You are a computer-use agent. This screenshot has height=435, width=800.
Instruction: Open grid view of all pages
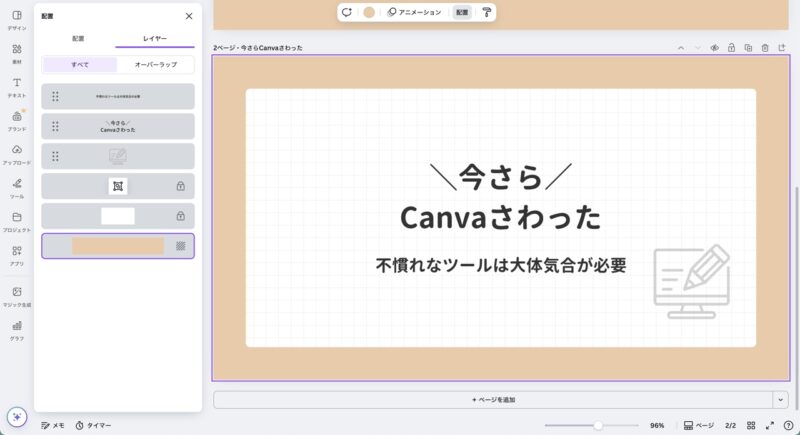point(751,425)
